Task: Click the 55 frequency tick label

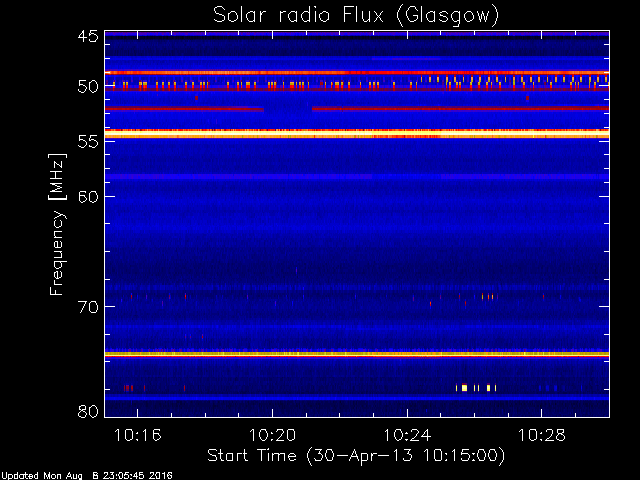Action: 88,142
